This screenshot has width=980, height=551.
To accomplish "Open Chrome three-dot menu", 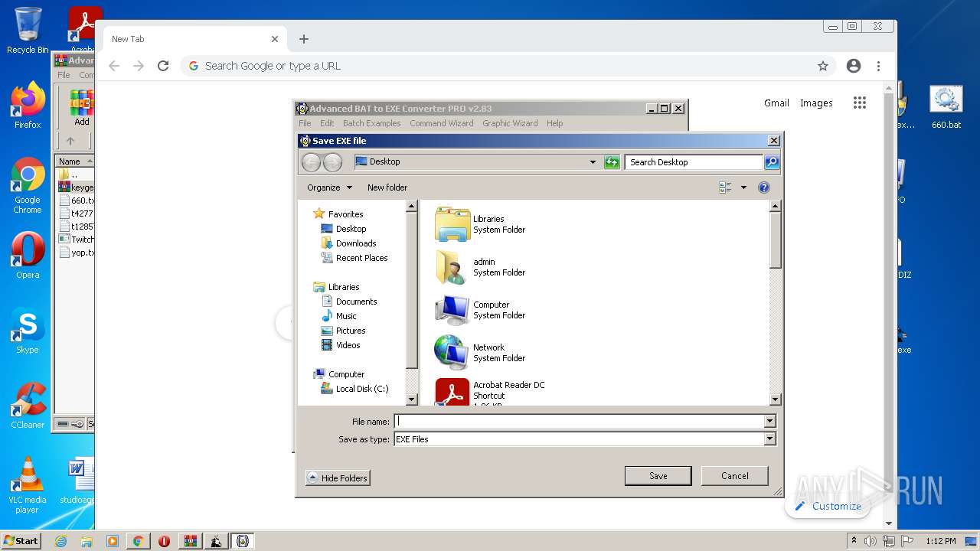I will [x=879, y=66].
